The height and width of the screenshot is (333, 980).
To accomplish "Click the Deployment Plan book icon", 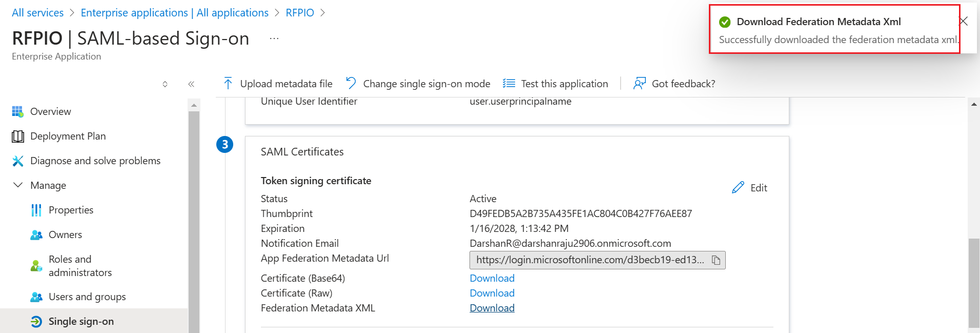I will pyautogui.click(x=18, y=136).
